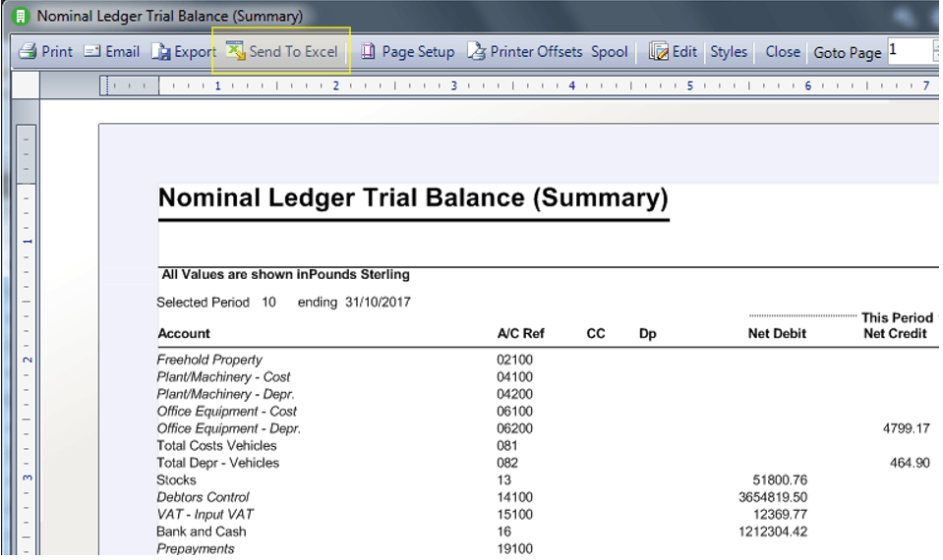
Task: Click the Email envelope icon
Action: 92,52
